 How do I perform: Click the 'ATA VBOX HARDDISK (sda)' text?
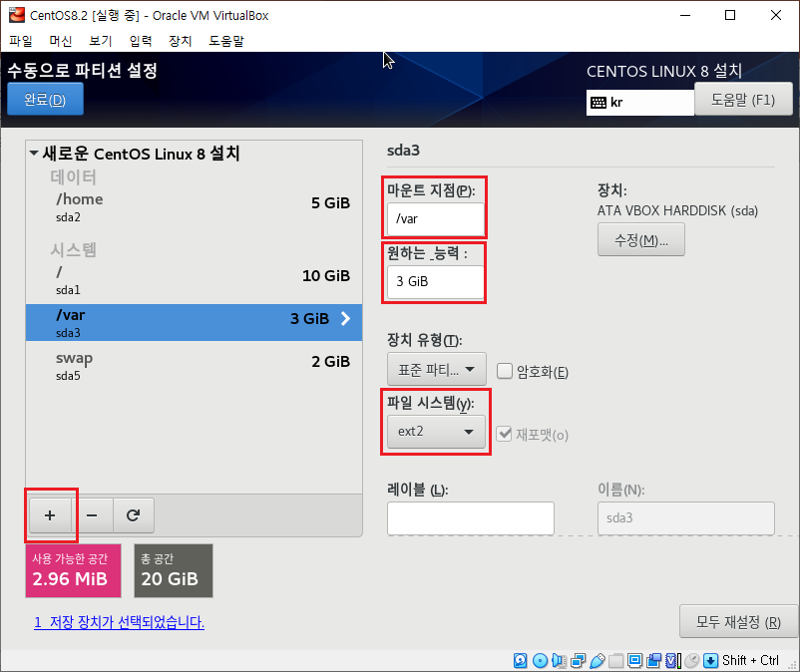click(677, 210)
